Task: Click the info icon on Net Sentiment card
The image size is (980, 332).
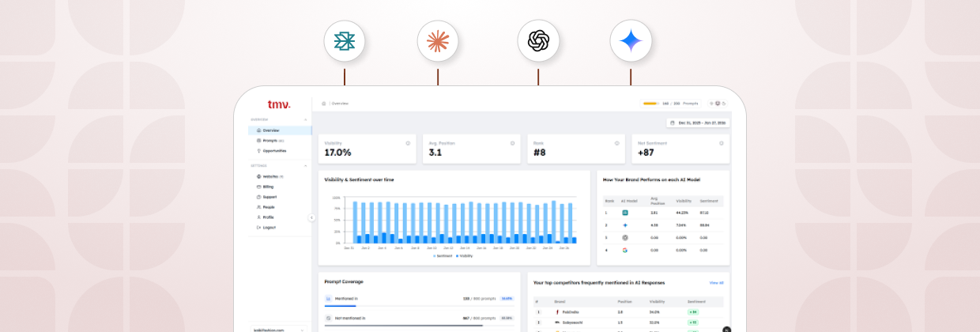Action: pyautogui.click(x=722, y=143)
